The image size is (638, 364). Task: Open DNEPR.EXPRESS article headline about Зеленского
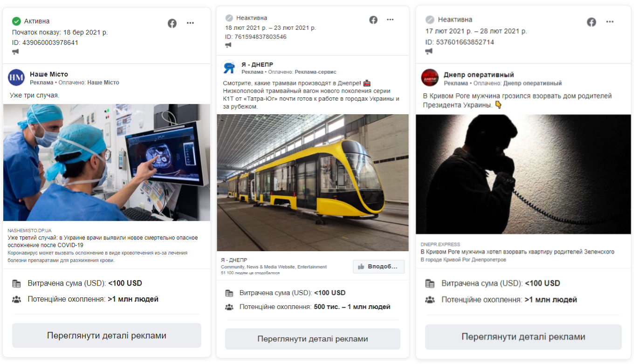point(517,252)
